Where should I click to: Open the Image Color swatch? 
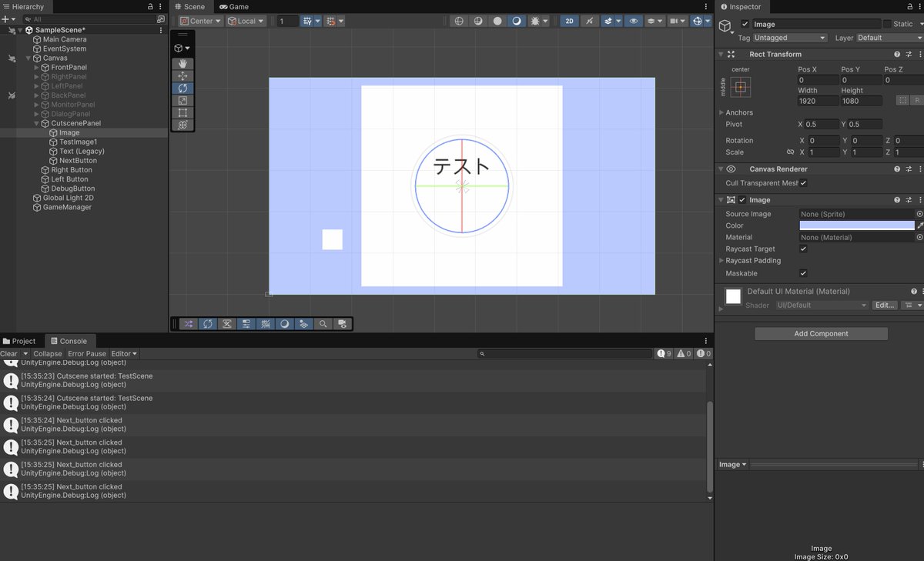pos(857,225)
